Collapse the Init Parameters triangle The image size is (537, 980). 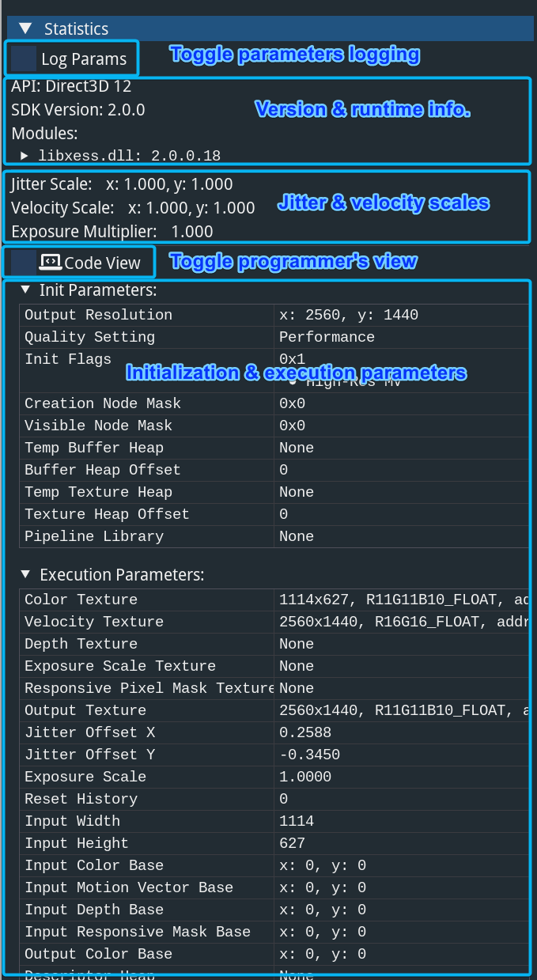[x=26, y=290]
